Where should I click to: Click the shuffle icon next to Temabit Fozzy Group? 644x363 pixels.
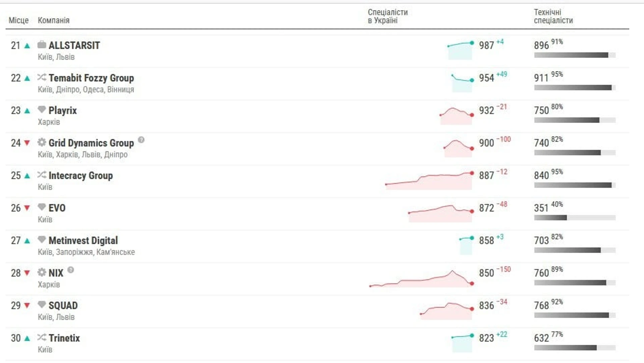[42, 77]
